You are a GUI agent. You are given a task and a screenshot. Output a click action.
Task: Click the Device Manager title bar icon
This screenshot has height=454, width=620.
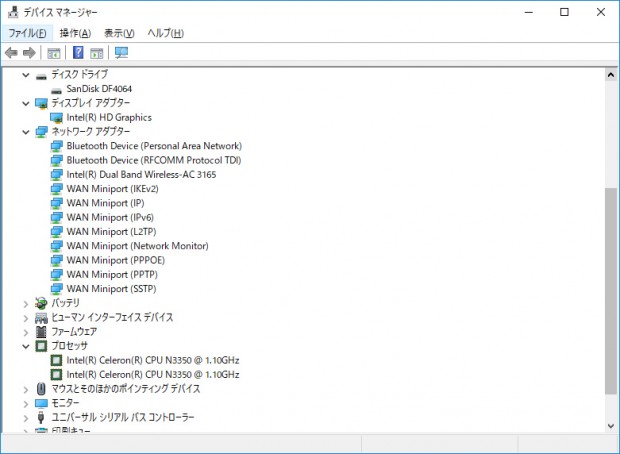13,12
